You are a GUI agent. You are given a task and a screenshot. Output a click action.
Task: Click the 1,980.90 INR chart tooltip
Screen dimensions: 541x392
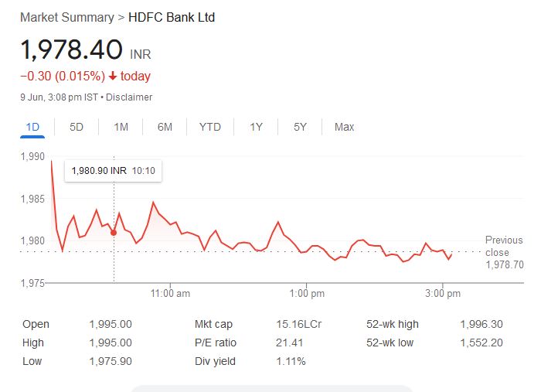(113, 170)
